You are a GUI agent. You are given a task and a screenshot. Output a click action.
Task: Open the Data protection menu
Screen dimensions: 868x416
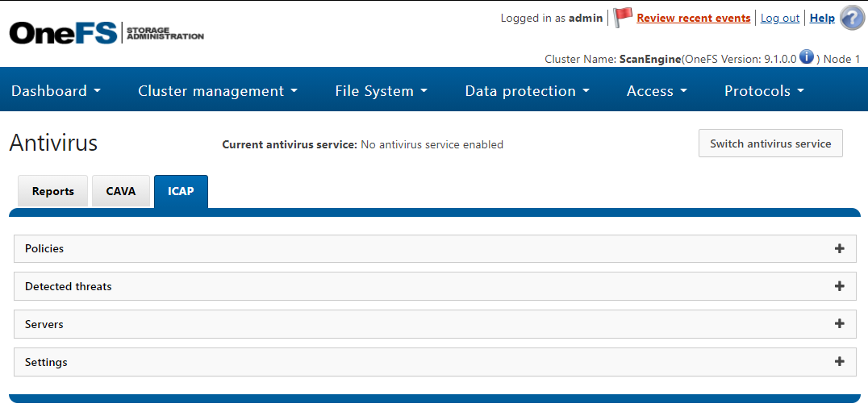pyautogui.click(x=528, y=91)
